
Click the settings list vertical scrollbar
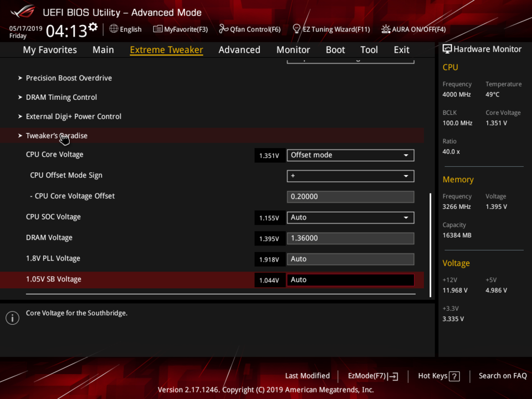click(x=430, y=245)
